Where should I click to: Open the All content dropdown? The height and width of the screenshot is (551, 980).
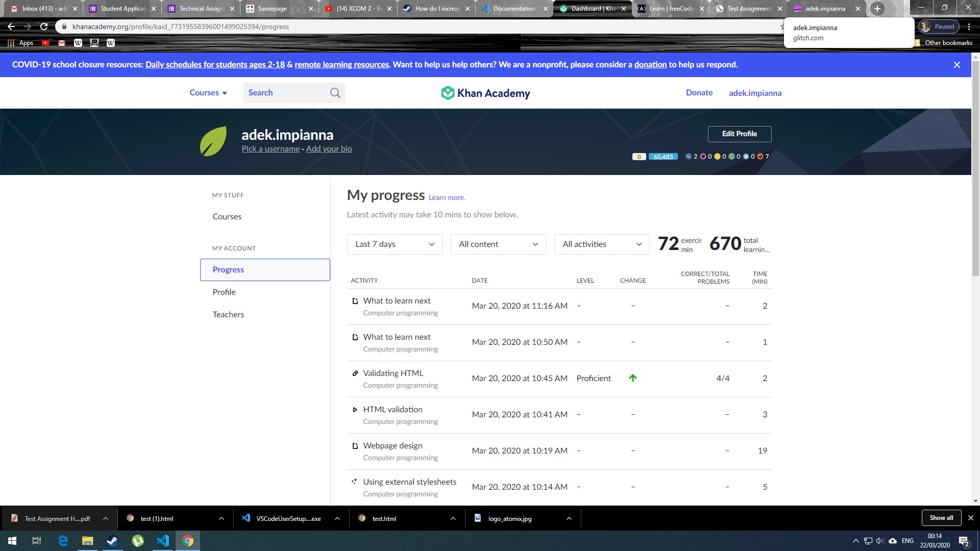click(498, 244)
